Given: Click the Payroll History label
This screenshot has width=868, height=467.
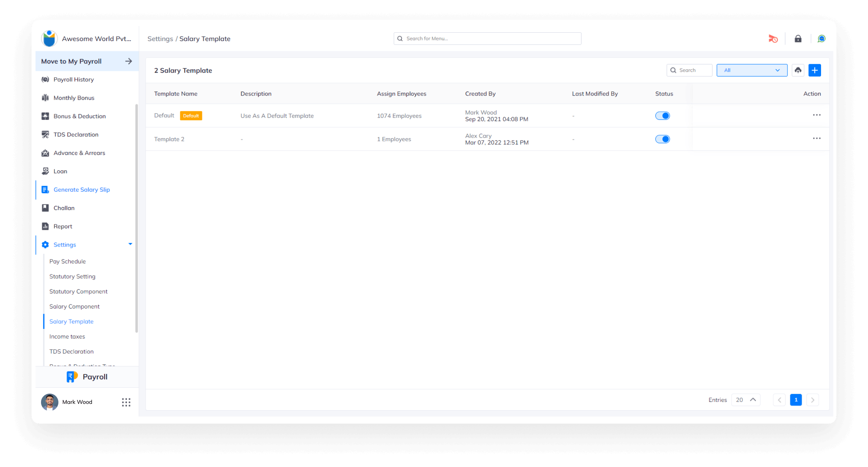Looking at the screenshot, I should coord(74,80).
